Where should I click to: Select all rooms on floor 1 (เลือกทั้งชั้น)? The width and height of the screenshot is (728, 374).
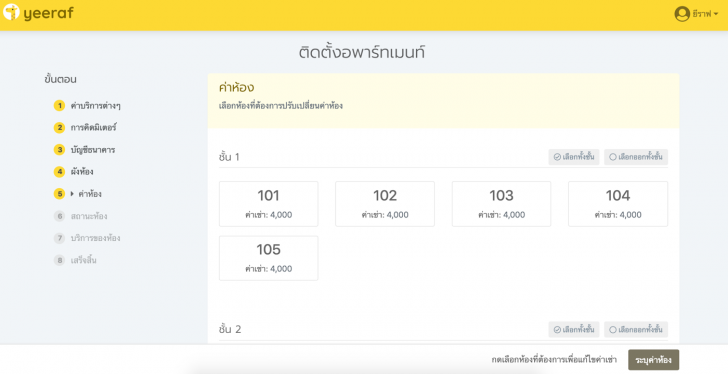574,157
